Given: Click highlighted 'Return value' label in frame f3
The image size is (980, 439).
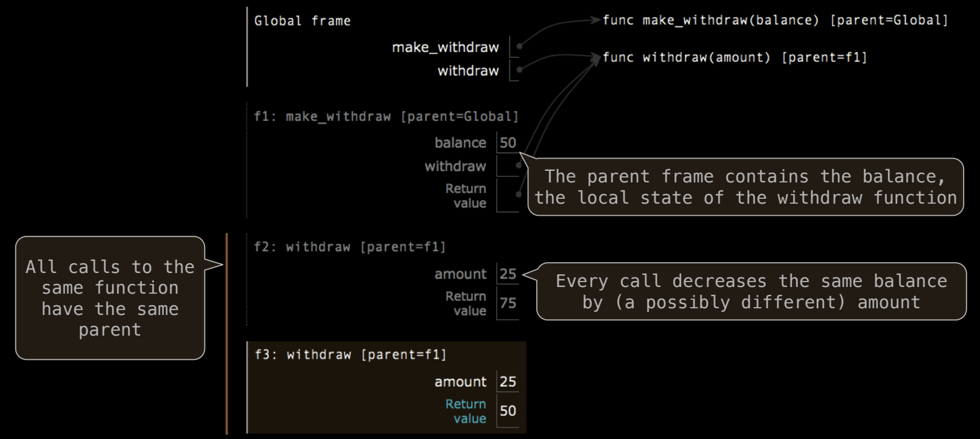Looking at the screenshot, I should (466, 411).
